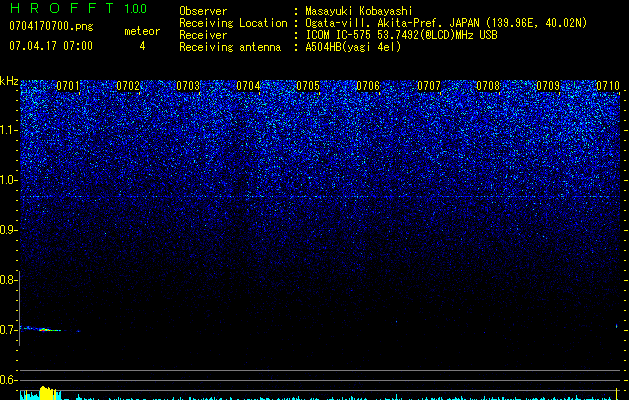
Task: Click the Receiver label
Action: click(x=203, y=35)
